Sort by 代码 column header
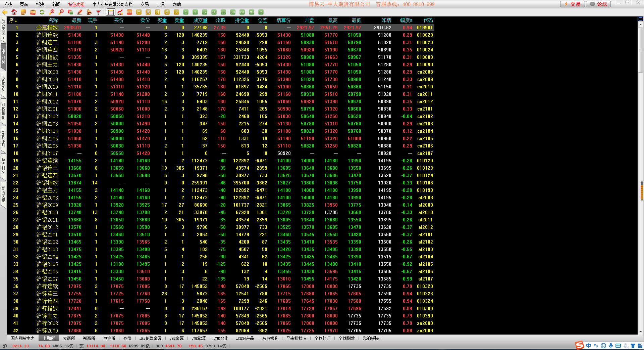The width and height of the screenshot is (644, 350). tap(428, 20)
